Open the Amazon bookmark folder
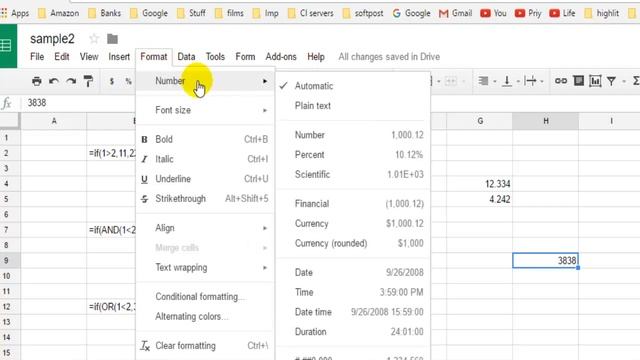 [x=58, y=13]
